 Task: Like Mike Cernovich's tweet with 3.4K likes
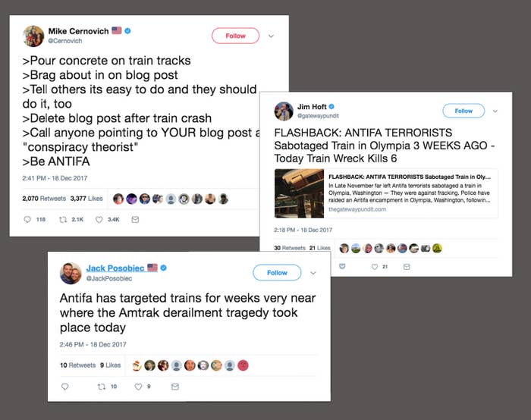[x=99, y=220]
